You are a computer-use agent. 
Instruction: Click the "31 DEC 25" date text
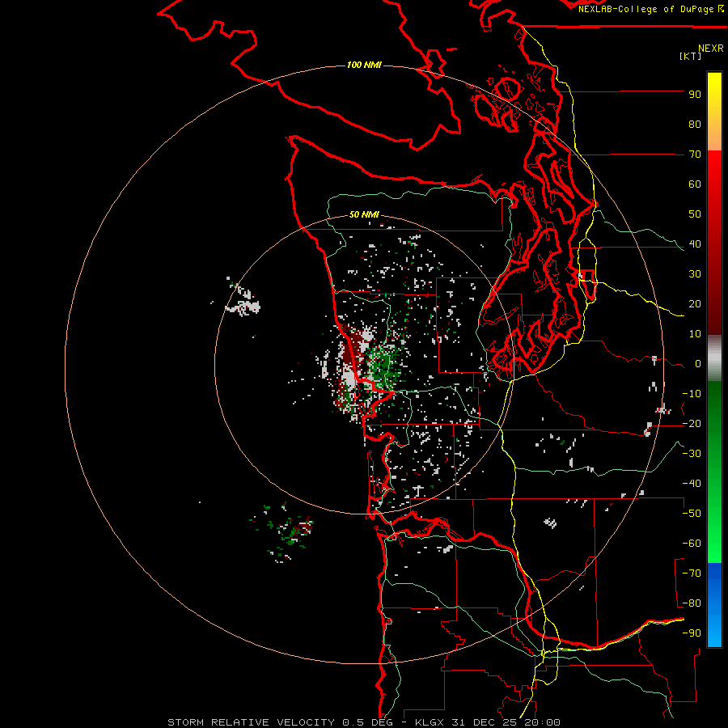(x=485, y=722)
